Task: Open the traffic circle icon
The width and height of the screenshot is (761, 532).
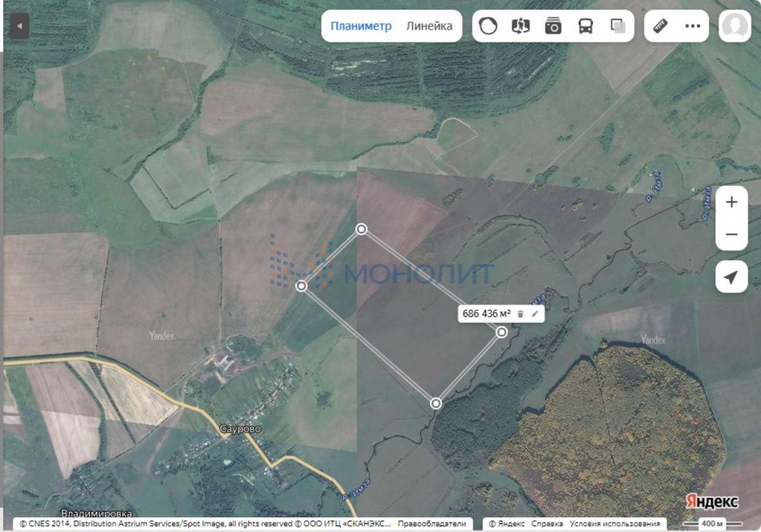Action: point(488,26)
